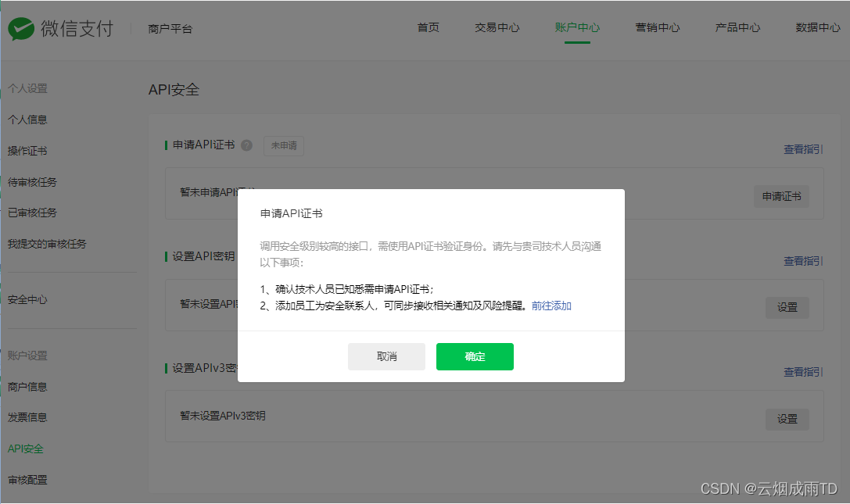The image size is (850, 504).
Task: Select API安全 in the sidebar
Action: point(26,449)
